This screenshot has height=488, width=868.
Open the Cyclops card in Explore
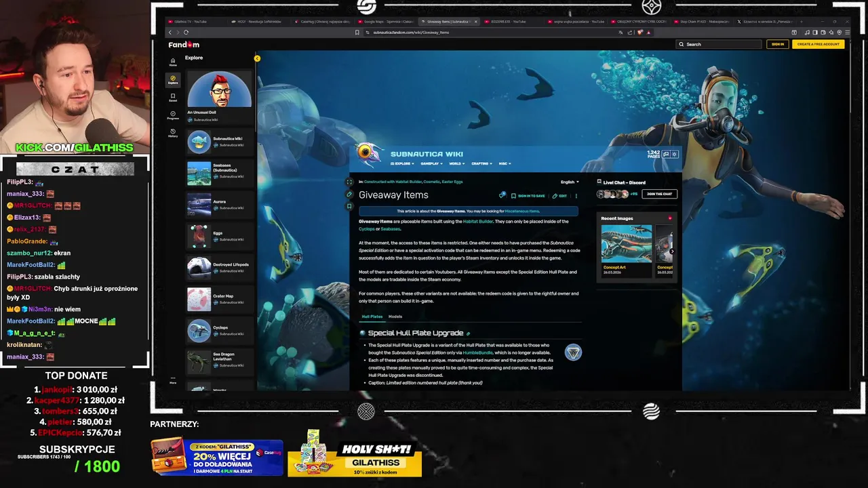point(220,330)
